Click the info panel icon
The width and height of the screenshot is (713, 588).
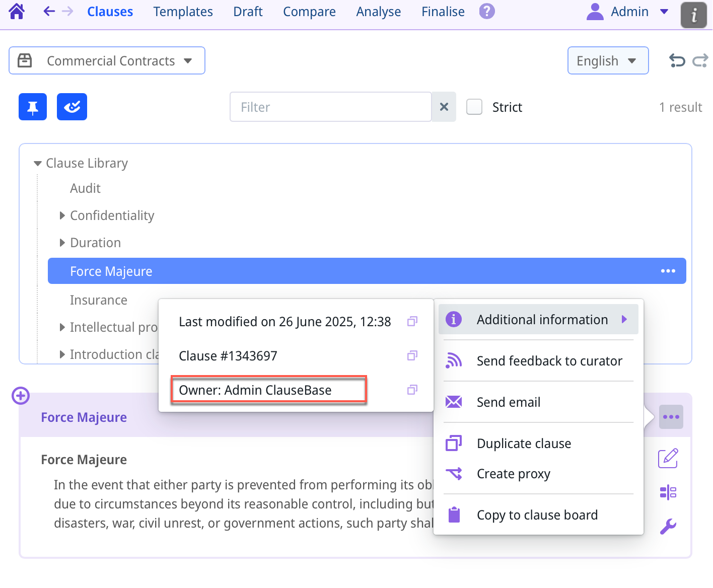point(693,15)
